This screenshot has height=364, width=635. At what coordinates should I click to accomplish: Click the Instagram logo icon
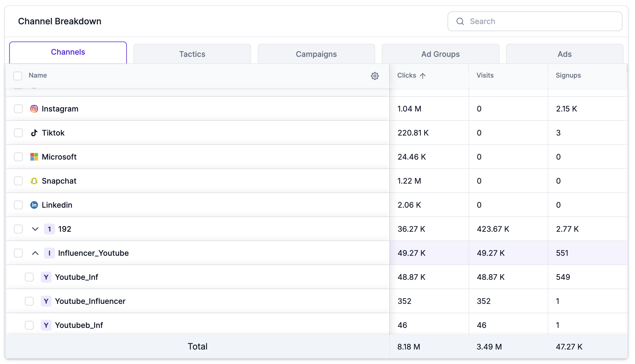(34, 109)
